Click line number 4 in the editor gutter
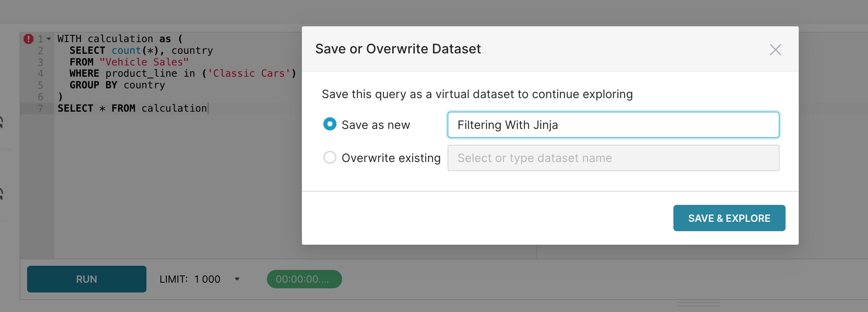Viewport: 868px width, 312px height. click(40, 74)
